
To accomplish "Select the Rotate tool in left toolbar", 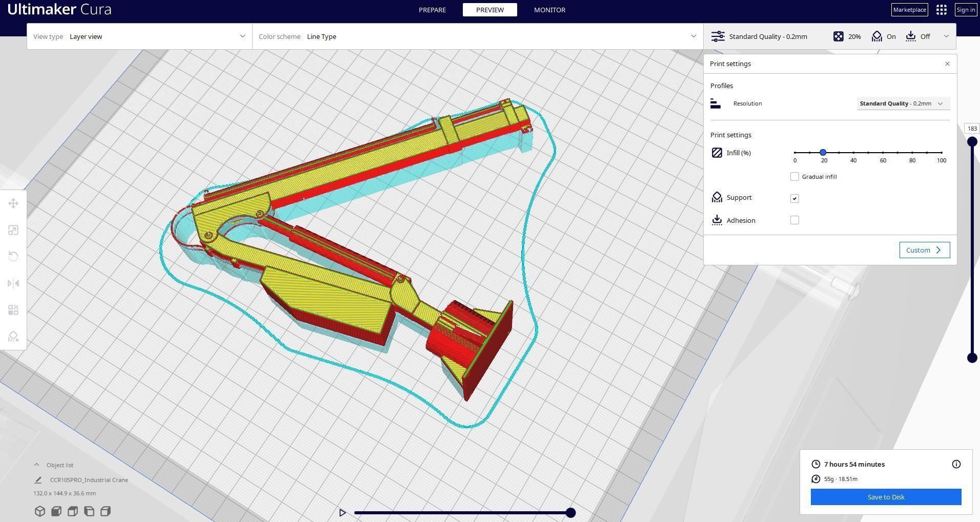I will 13,257.
